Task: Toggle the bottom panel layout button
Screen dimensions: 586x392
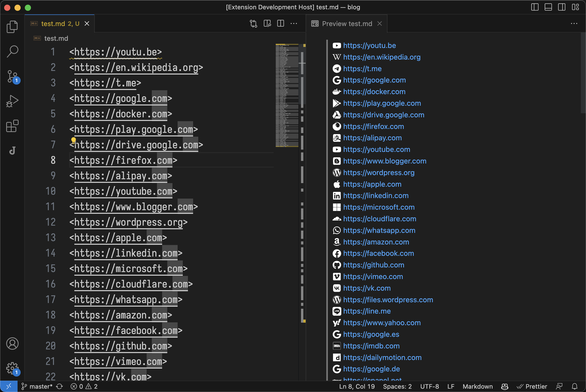Action: [548, 7]
